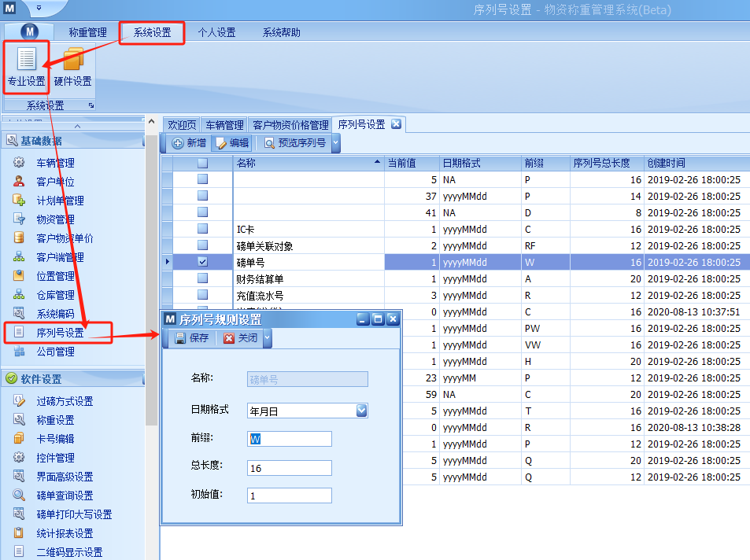Check the box for the prefix D row

point(203,212)
